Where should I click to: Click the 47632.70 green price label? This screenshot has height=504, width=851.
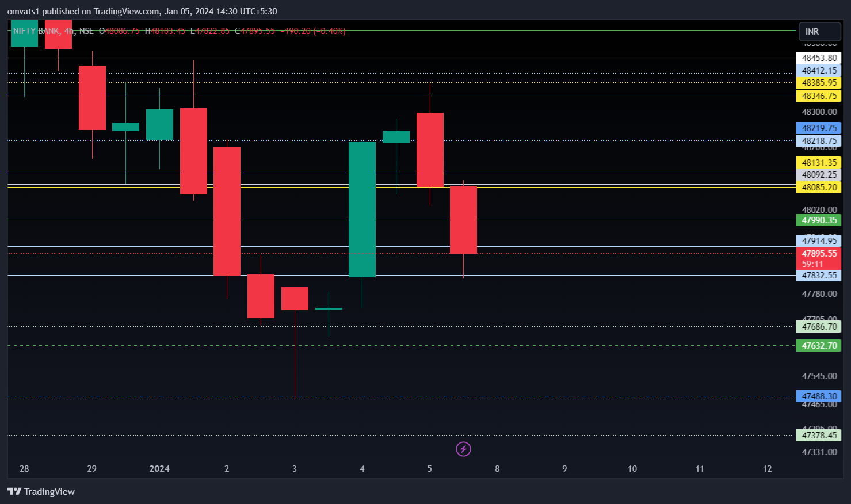(x=819, y=346)
